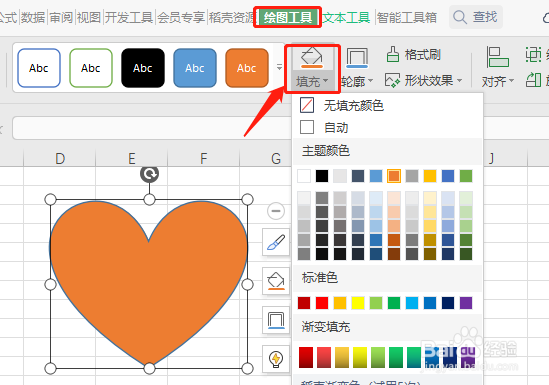Select column F header
549x385 pixels.
[x=203, y=159]
